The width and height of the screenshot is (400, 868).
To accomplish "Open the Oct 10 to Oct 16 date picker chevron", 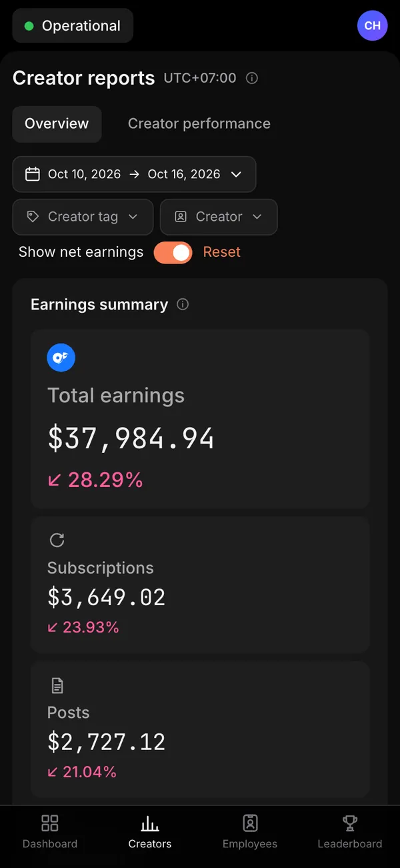I will 236,174.
